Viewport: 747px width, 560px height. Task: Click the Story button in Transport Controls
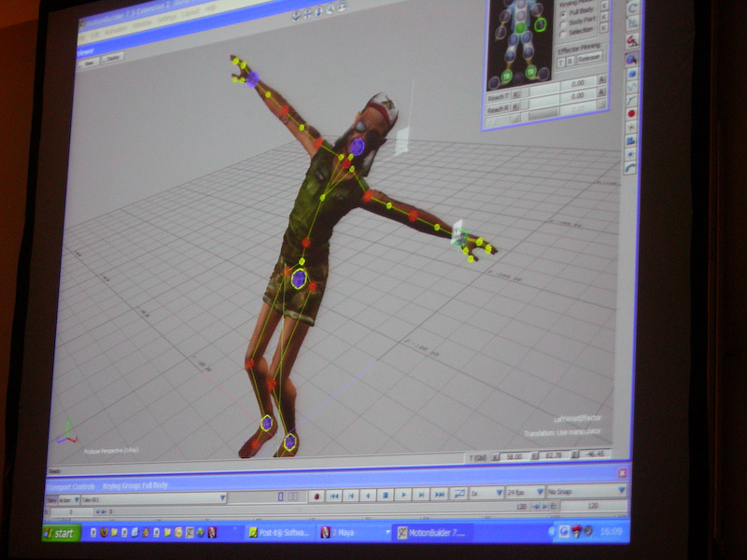point(51,500)
